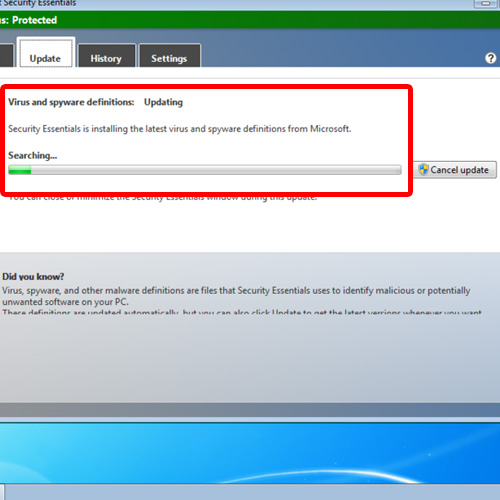Click the Cancel update button
The width and height of the screenshot is (500, 500).
(455, 170)
